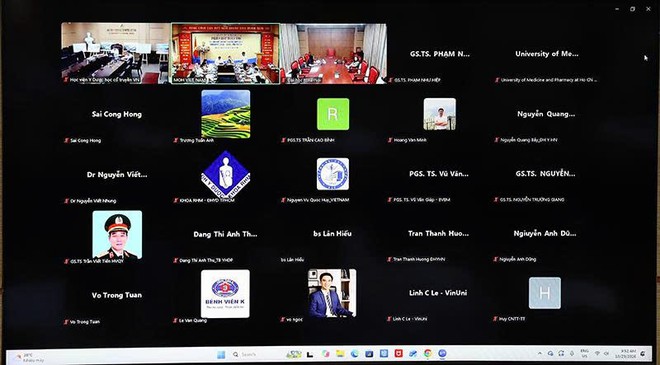This screenshot has height=365, width=660.
Task: Click the muted mic icon beside Nguyễn Anh Dũng label
Action: 496,259
